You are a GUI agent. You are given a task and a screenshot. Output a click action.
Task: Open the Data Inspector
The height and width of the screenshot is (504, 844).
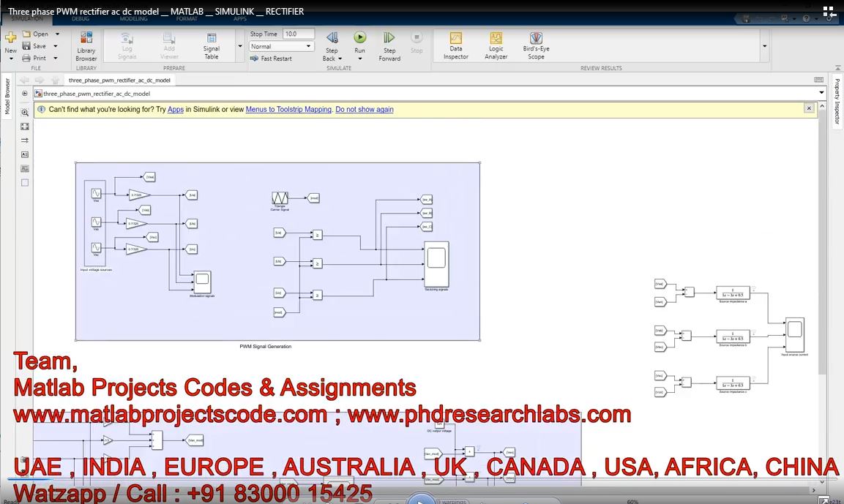456,46
